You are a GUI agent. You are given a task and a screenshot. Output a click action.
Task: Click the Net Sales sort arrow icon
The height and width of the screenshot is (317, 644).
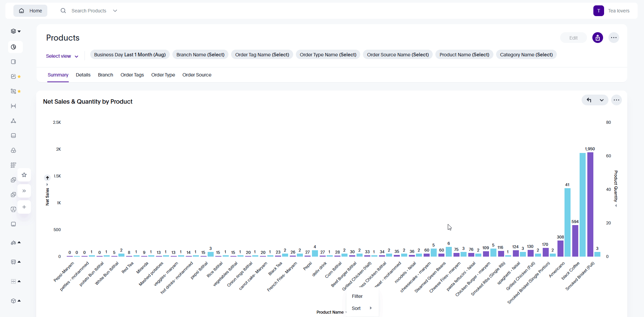tap(47, 178)
